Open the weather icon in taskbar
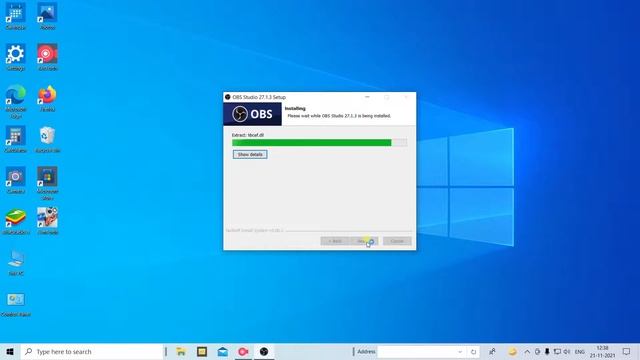The height and width of the screenshot is (360, 640). coord(512,351)
